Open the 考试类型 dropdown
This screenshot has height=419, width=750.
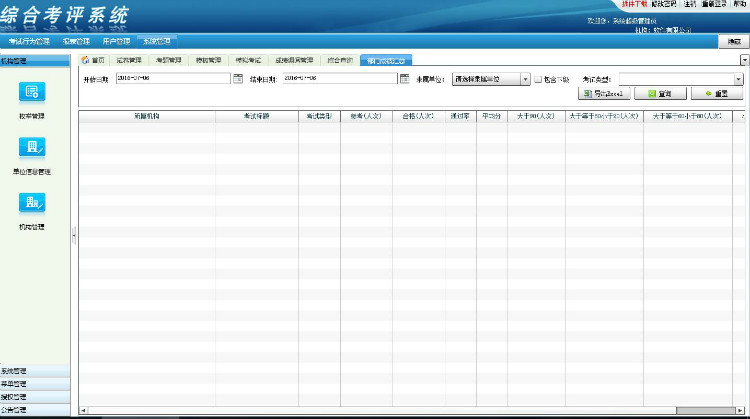[739, 79]
